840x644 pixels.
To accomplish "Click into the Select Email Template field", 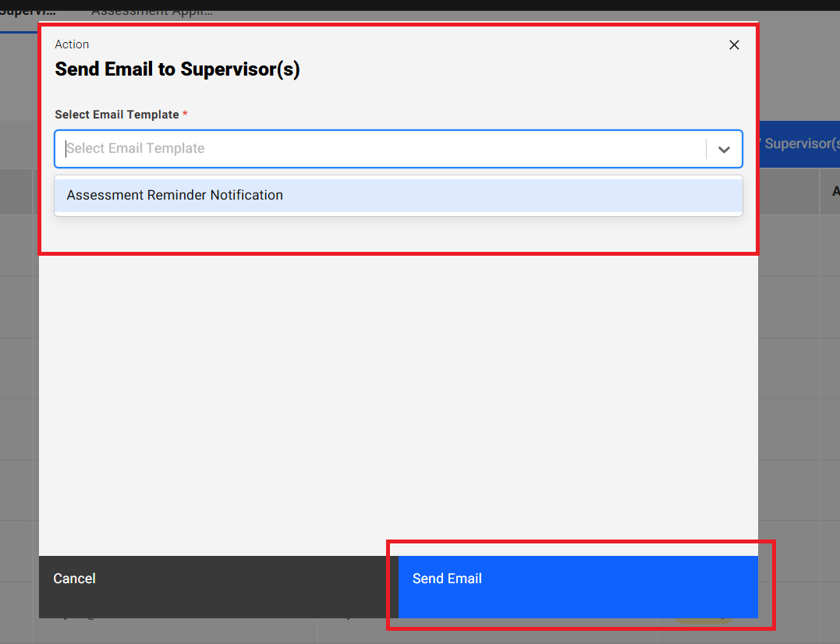I will click(x=382, y=149).
